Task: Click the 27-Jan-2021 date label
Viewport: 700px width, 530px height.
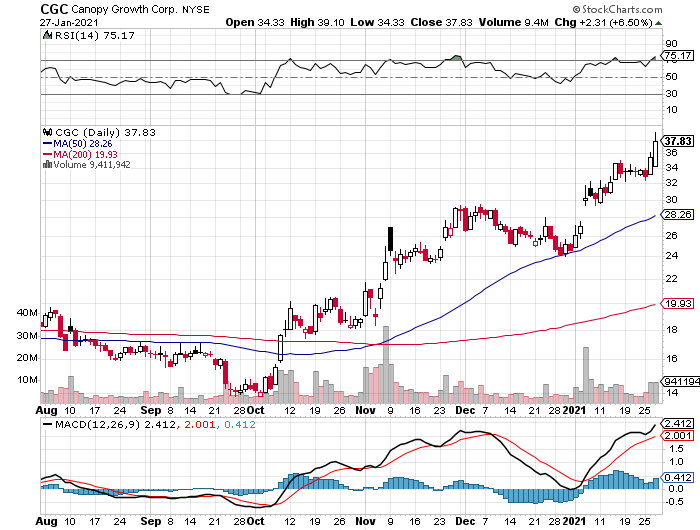Action: (x=69, y=22)
